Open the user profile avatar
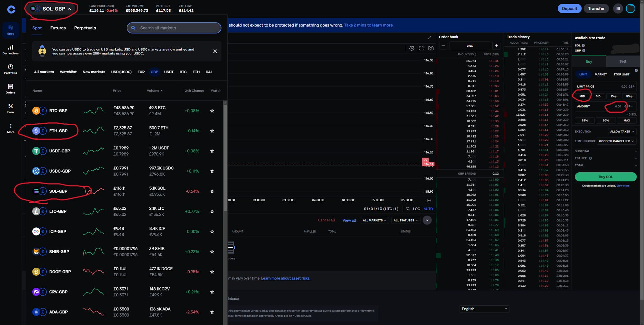The height and width of the screenshot is (325, 644). [x=630, y=9]
